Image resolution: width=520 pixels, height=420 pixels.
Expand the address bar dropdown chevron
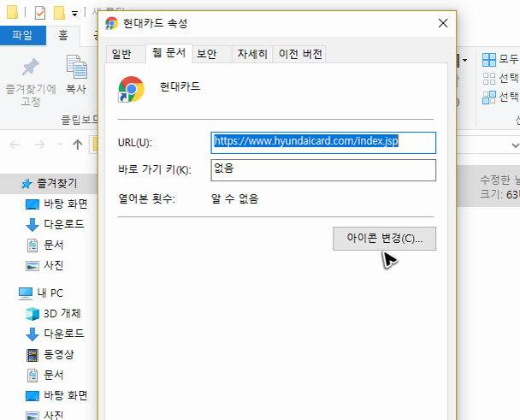515,145
